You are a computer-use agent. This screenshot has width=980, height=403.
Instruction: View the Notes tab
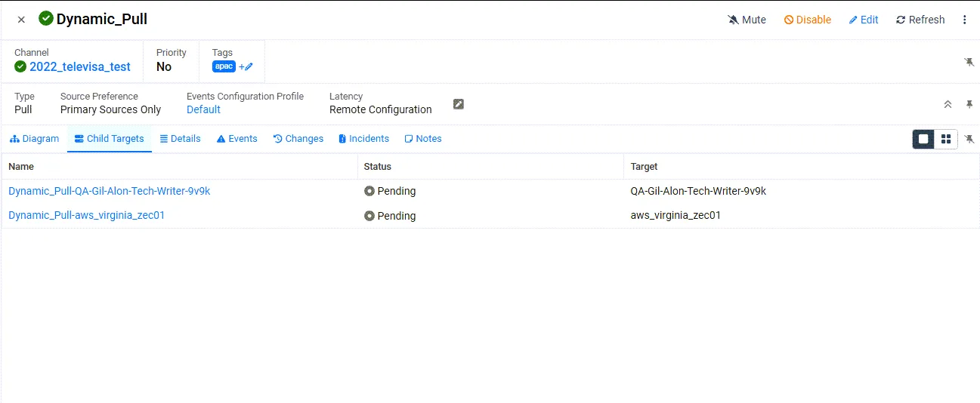pyautogui.click(x=423, y=139)
